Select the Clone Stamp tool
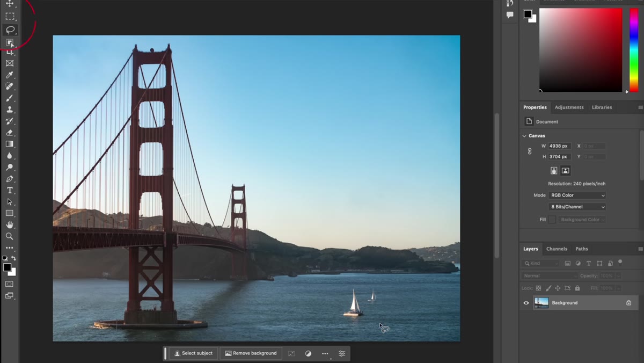This screenshot has width=644, height=363. click(10, 110)
